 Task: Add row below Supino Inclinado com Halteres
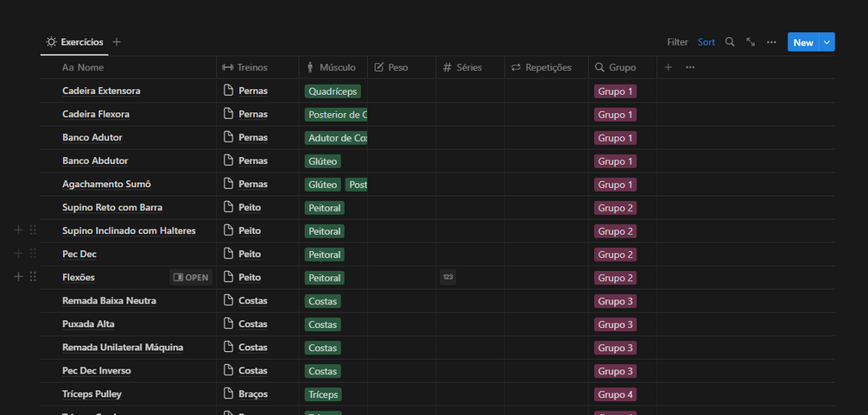[x=18, y=230]
